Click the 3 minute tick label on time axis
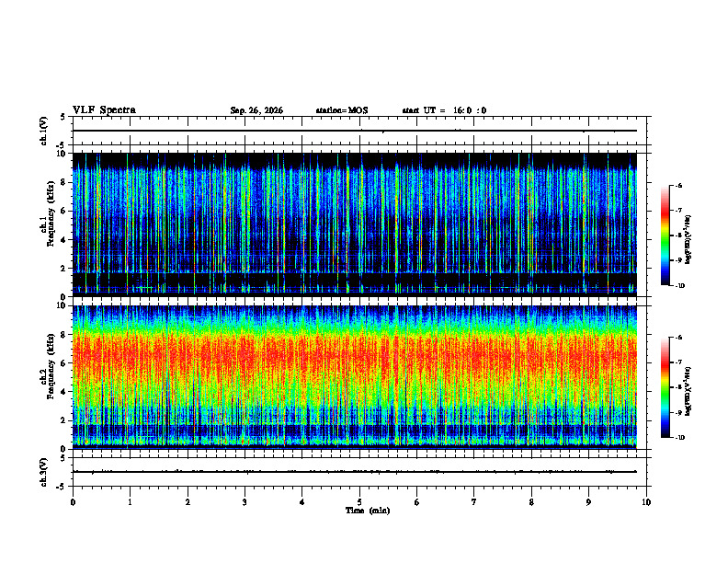This screenshot has height=563, width=728. pyautogui.click(x=245, y=502)
